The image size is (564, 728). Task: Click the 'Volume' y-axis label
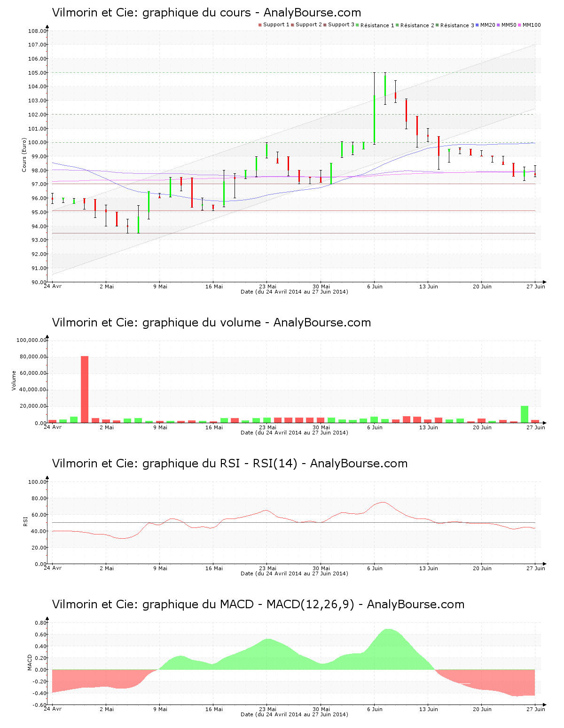(x=14, y=380)
